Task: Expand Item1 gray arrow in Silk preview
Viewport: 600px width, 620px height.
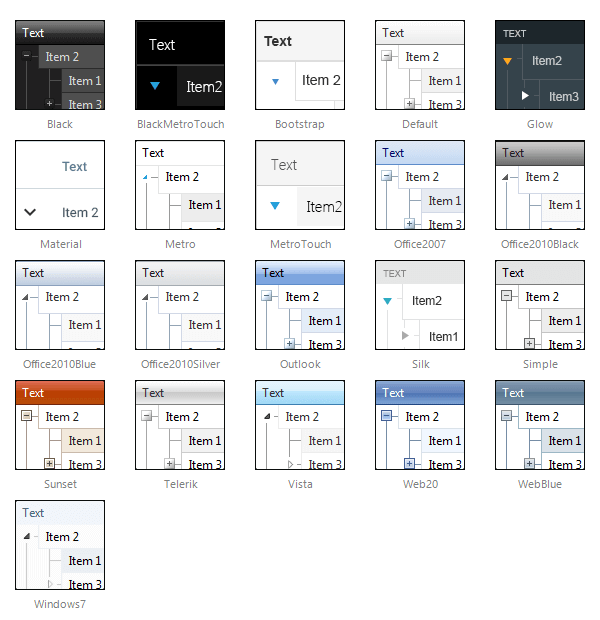Action: tap(405, 336)
